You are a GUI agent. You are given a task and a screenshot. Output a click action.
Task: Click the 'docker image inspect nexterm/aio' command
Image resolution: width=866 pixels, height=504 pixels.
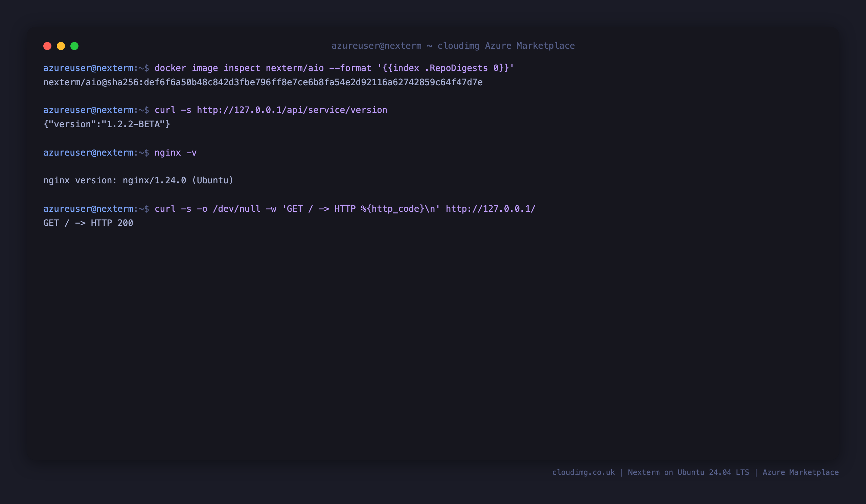334,68
